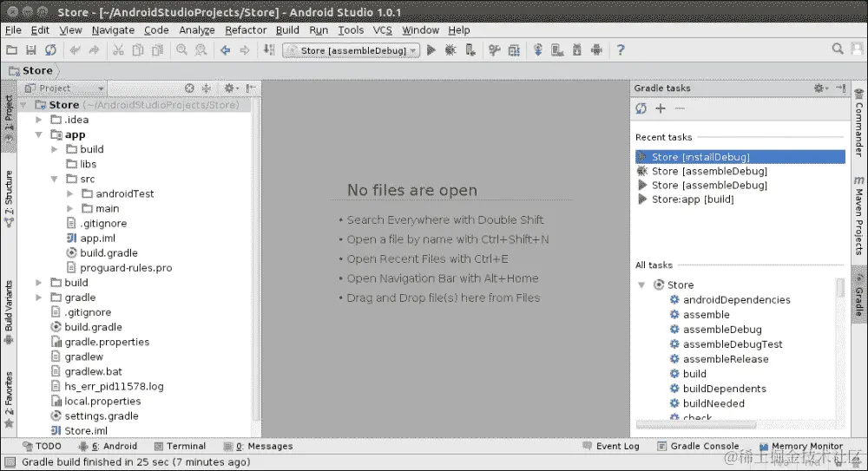This screenshot has height=471, width=868.
Task: Click the Undo toolbar icon
Action: pyautogui.click(x=75, y=50)
